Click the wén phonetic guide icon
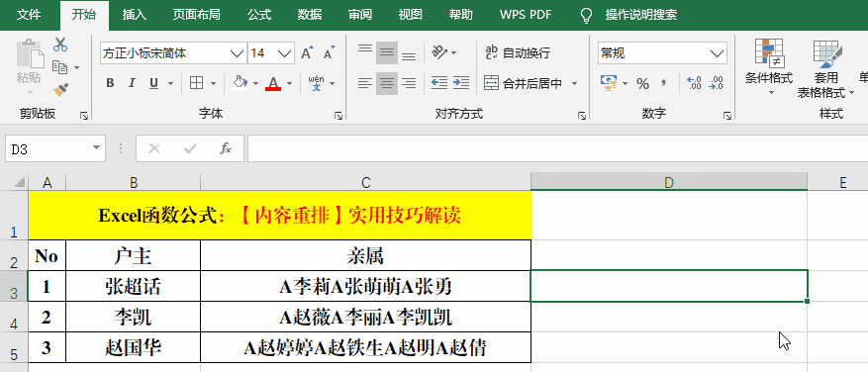The width and height of the screenshot is (868, 372). coord(316,83)
